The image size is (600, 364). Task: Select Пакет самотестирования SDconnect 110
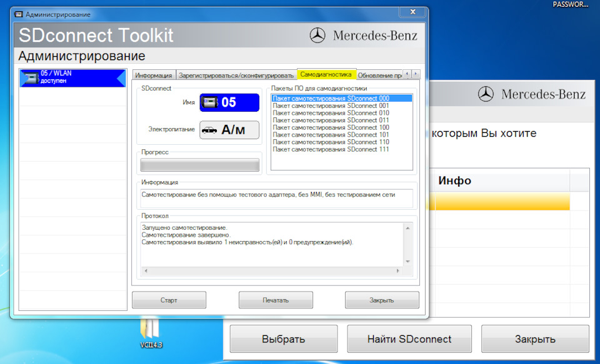click(x=342, y=142)
